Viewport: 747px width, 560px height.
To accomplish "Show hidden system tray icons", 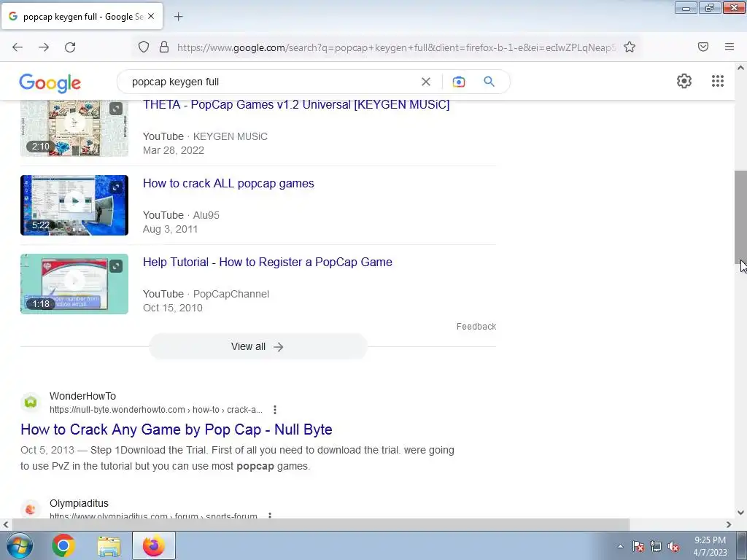I will (620, 546).
